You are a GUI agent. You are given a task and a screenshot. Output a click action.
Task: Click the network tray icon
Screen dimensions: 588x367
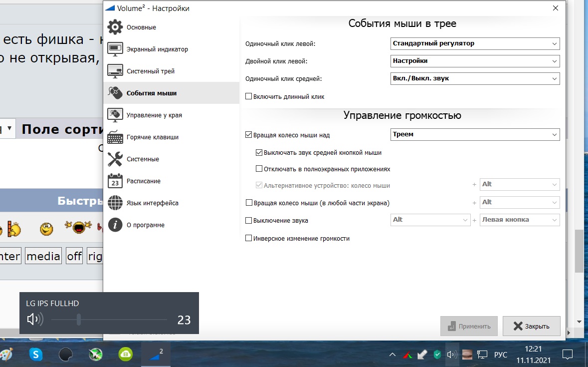pos(482,354)
